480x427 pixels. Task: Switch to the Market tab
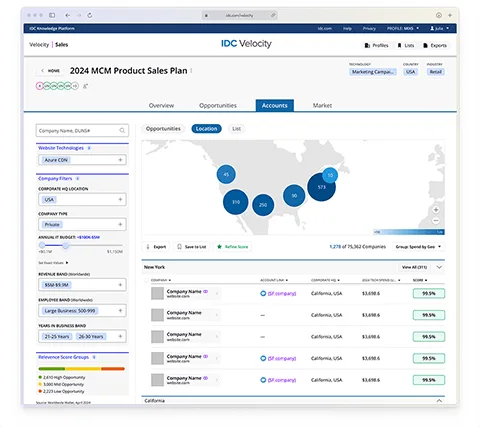click(x=322, y=105)
